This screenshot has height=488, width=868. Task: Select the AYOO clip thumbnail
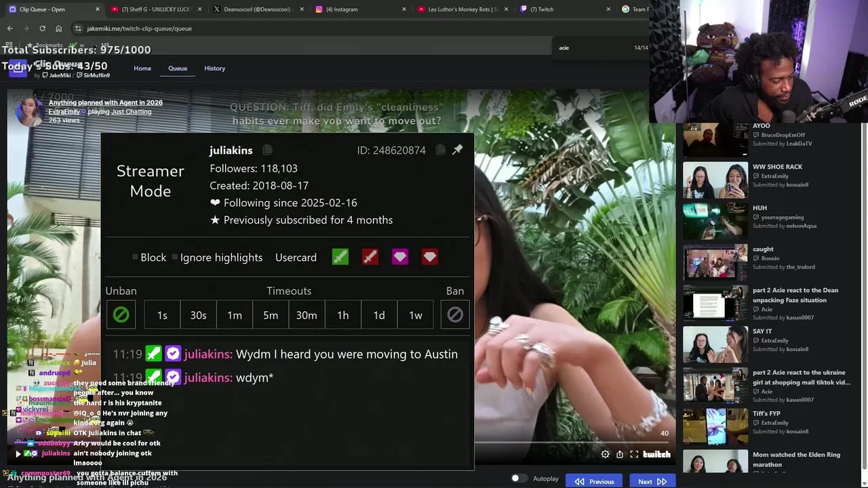tap(715, 139)
